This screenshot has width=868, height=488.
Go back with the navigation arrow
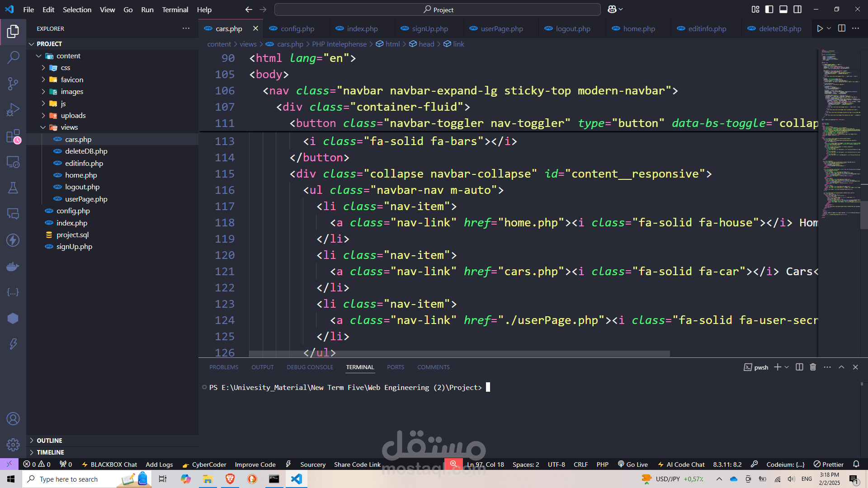coord(249,9)
